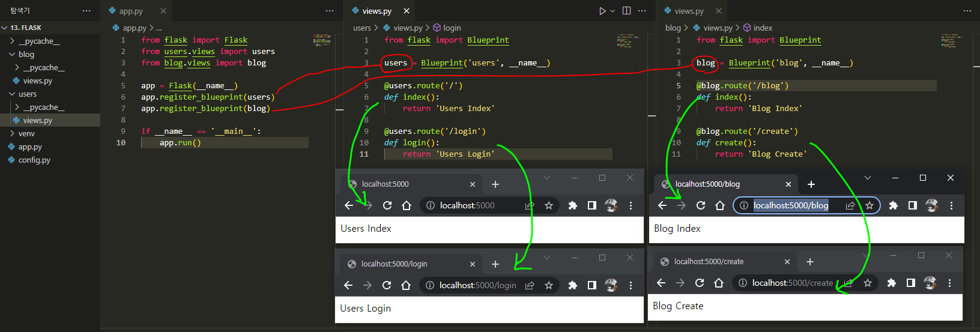Viewport: 980px width, 332px height.
Task: Reload the localhost:5000/login page
Action: pyautogui.click(x=387, y=285)
